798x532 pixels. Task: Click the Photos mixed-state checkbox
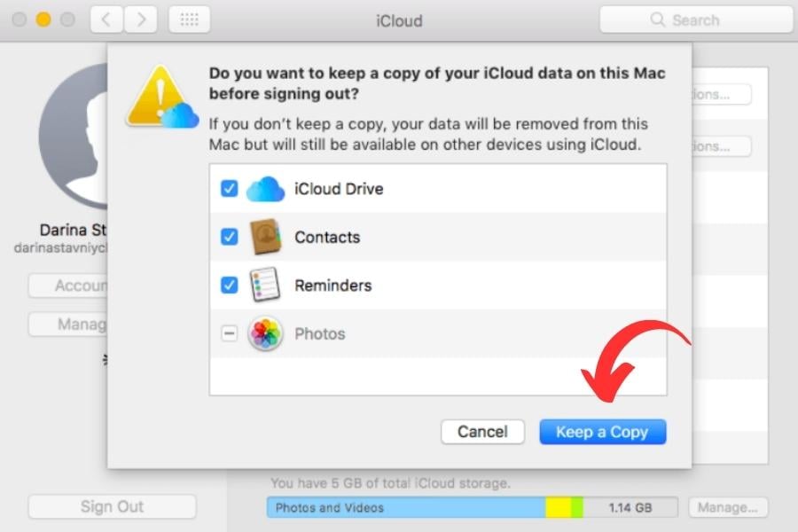(x=230, y=333)
